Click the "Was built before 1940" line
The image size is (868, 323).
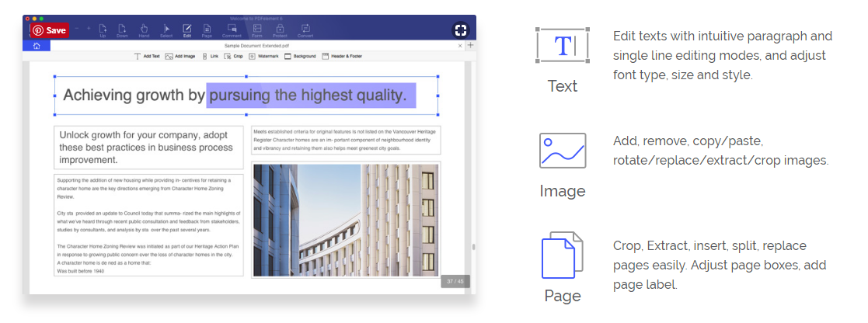tap(81, 272)
